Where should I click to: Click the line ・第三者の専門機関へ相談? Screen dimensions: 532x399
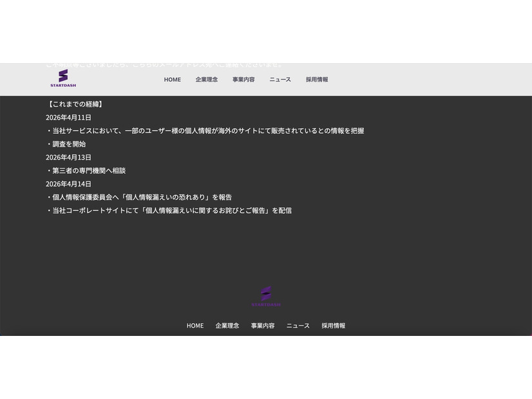coord(86,171)
